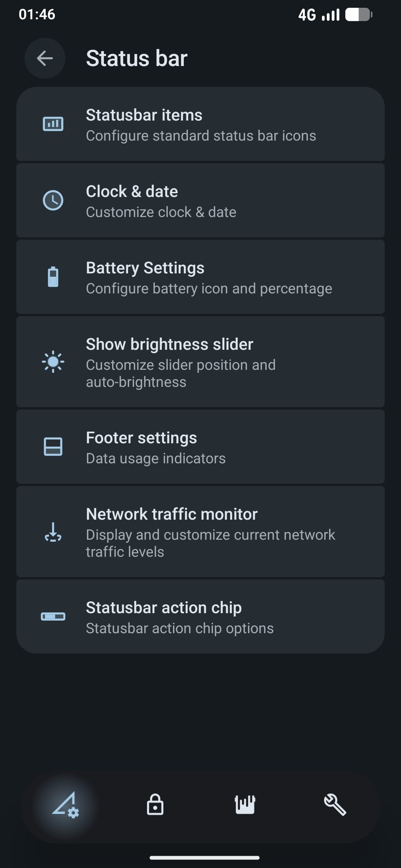The height and width of the screenshot is (868, 401).
Task: Switch to the hand gestures tab
Action: tap(245, 805)
